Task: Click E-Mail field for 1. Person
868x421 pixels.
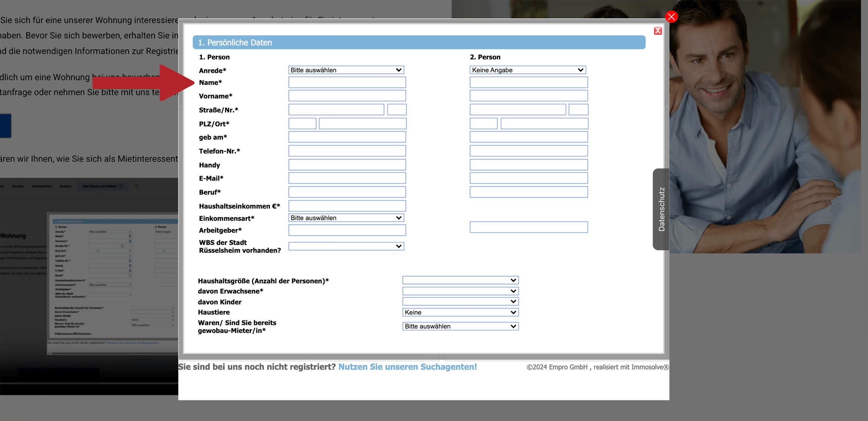Action: pos(347,178)
